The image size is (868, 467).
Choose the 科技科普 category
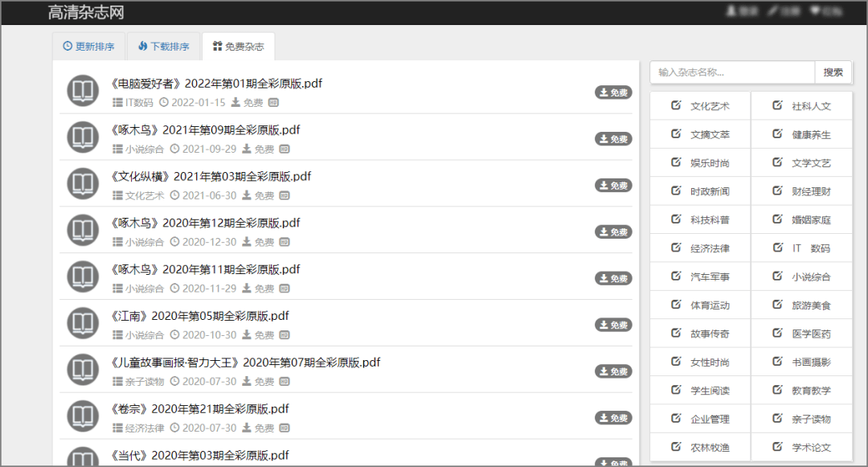[x=702, y=220]
